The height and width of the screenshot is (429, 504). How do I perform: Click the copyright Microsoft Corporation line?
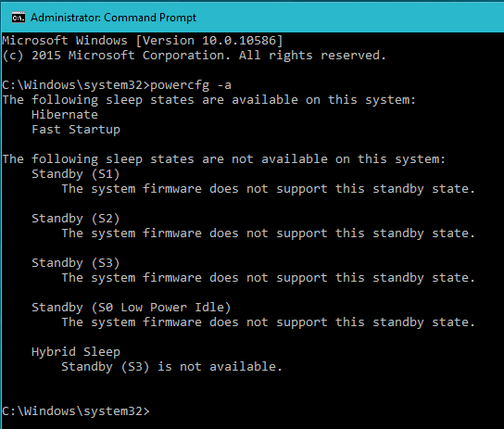point(194,56)
